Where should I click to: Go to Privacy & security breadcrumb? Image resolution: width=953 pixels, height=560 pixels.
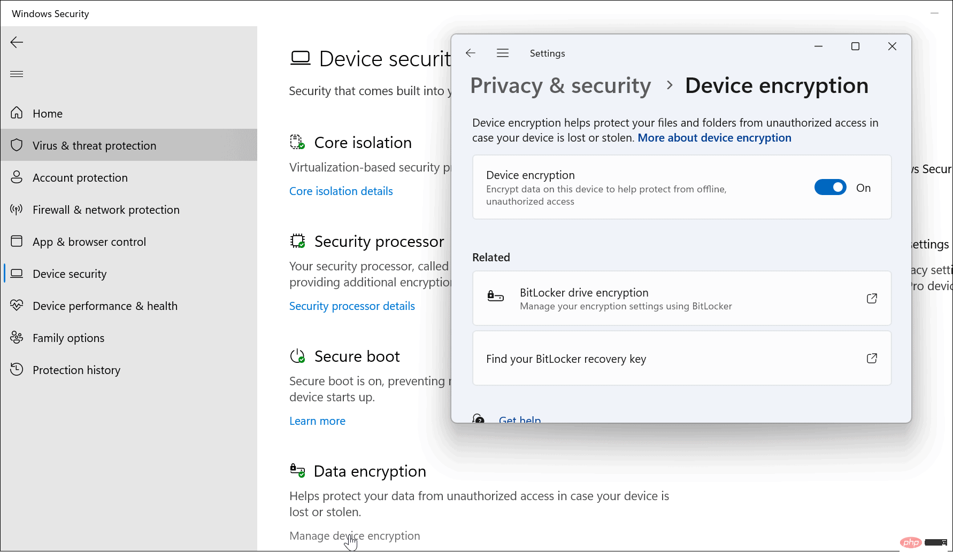[x=560, y=86]
